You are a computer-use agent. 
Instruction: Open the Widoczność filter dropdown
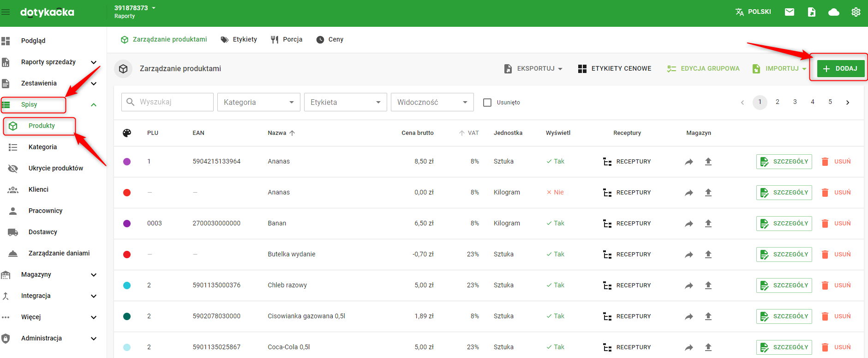[x=432, y=102]
